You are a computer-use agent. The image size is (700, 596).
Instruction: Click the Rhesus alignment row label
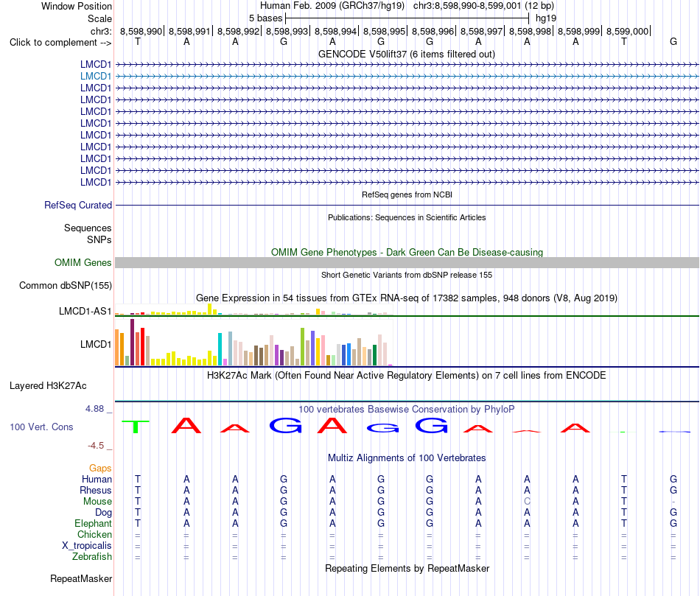[96, 490]
